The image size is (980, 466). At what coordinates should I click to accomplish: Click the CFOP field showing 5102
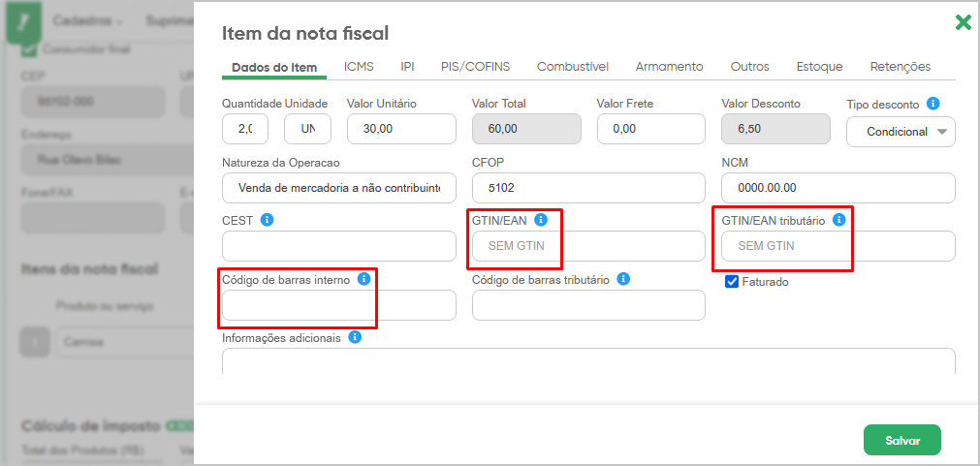click(588, 188)
